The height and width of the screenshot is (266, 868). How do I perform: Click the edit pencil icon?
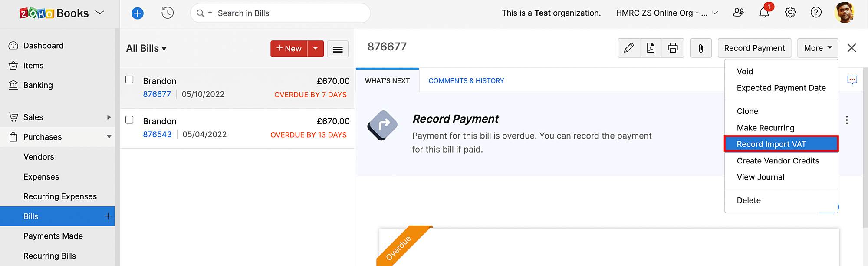(628, 48)
